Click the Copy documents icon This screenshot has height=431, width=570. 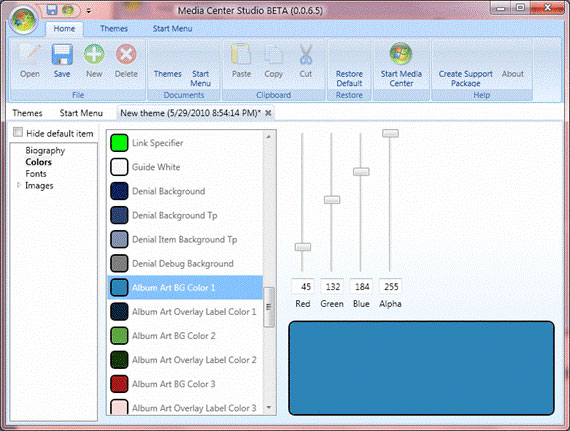(273, 54)
